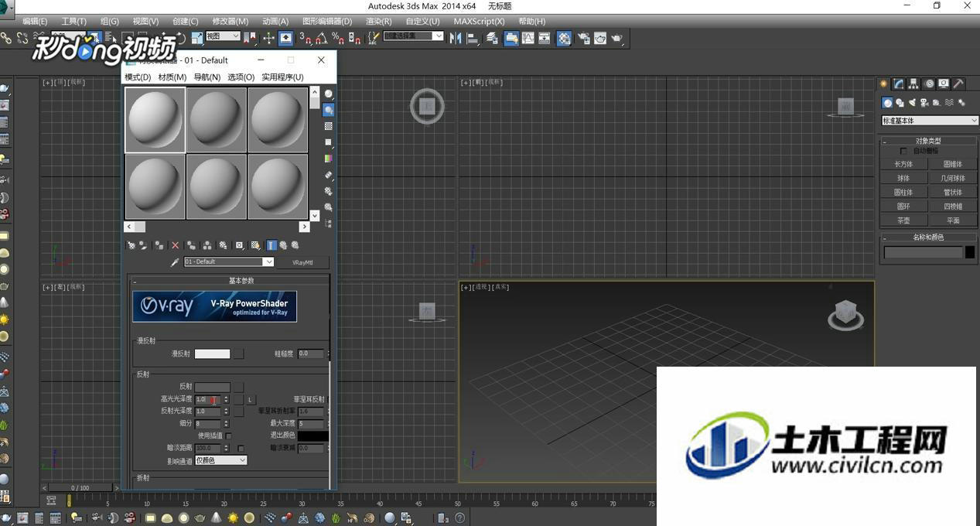Click the 平面 plane button

(953, 220)
